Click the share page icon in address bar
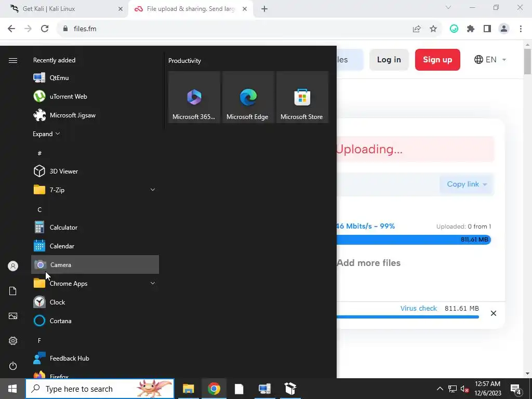The height and width of the screenshot is (399, 532). (417, 29)
